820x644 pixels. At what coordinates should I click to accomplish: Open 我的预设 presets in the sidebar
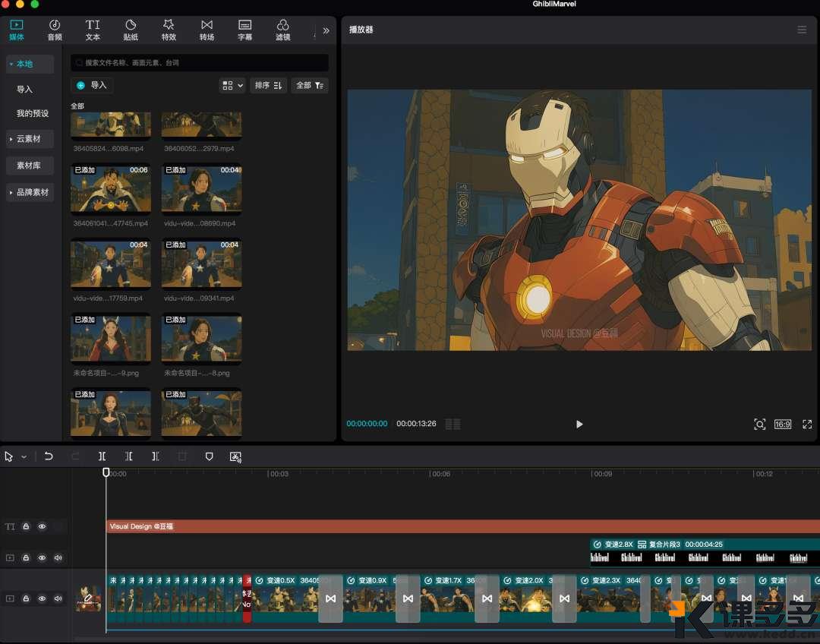[33, 113]
